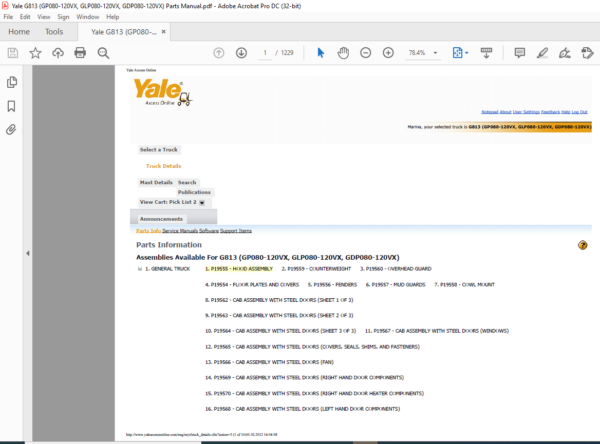Viewport: 600px width, 444px height.
Task: Open the View menu
Action: pos(44,17)
